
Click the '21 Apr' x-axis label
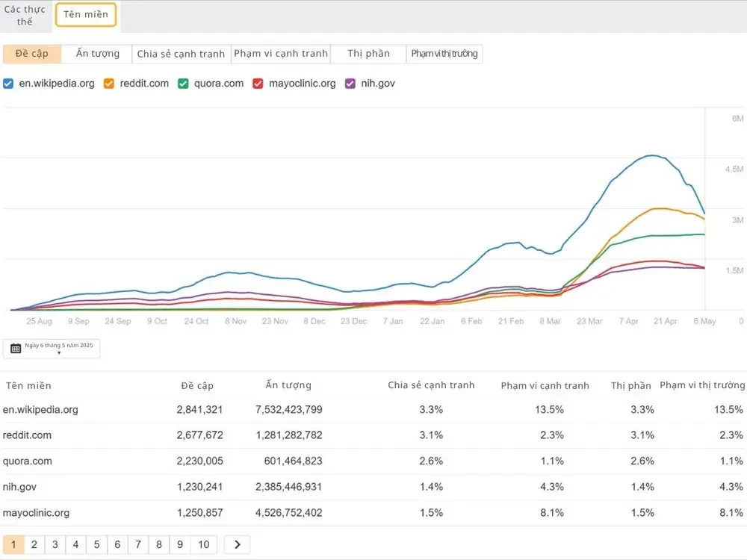tap(666, 321)
